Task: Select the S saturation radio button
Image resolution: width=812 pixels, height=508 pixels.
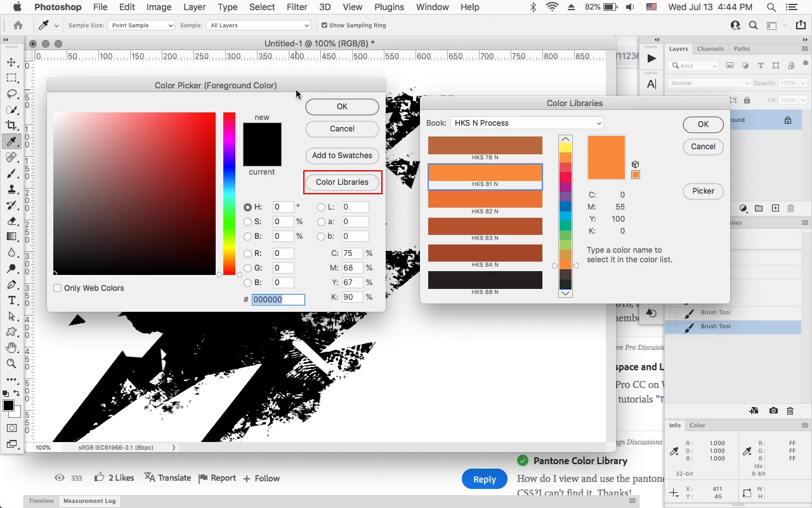Action: 247,222
